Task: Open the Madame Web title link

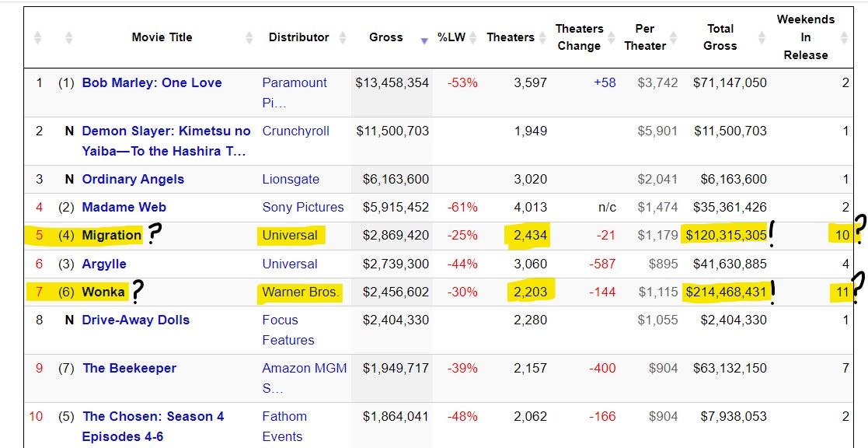Action: pos(124,207)
